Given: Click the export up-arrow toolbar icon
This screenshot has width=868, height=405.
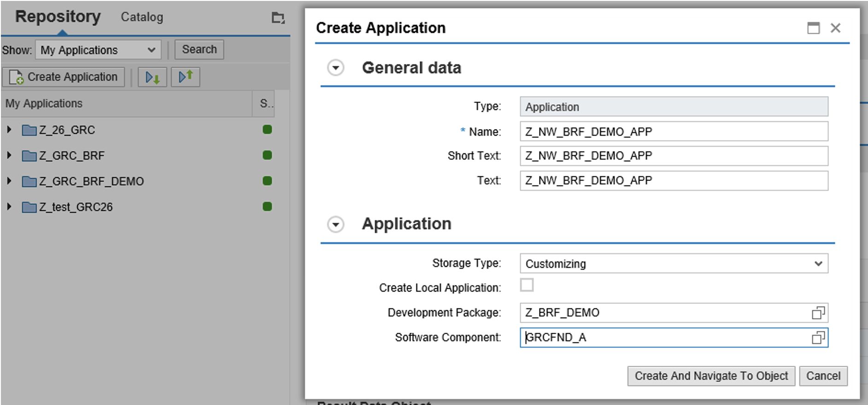Looking at the screenshot, I should pyautogui.click(x=186, y=77).
